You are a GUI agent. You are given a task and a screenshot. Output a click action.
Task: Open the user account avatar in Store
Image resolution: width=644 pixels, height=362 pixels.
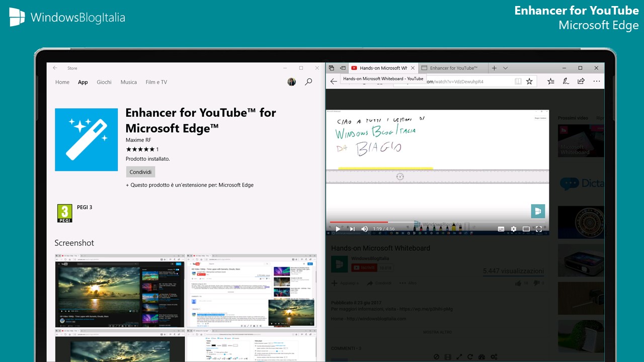tap(291, 82)
